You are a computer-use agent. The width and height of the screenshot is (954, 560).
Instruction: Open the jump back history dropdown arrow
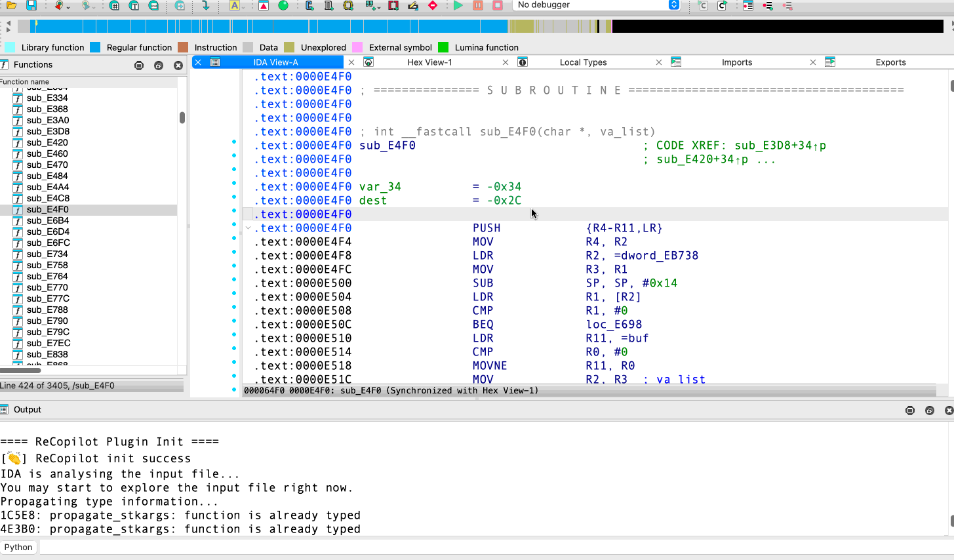click(68, 7)
